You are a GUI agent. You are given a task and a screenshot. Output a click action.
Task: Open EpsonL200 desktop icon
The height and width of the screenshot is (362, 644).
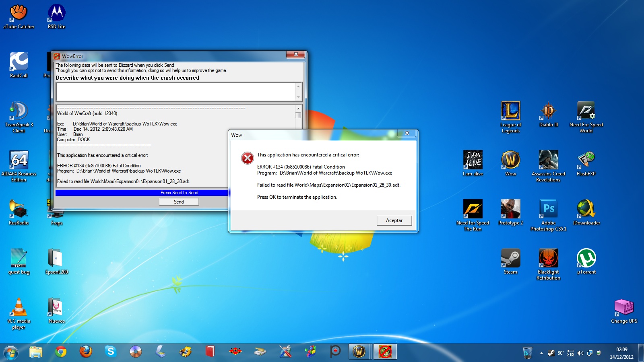tap(57, 261)
